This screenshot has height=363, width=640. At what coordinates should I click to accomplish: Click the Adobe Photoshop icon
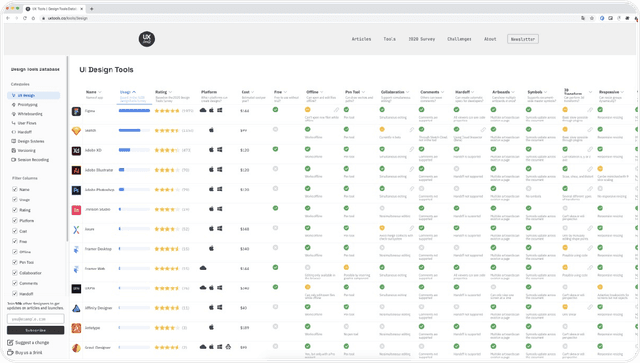(76, 190)
